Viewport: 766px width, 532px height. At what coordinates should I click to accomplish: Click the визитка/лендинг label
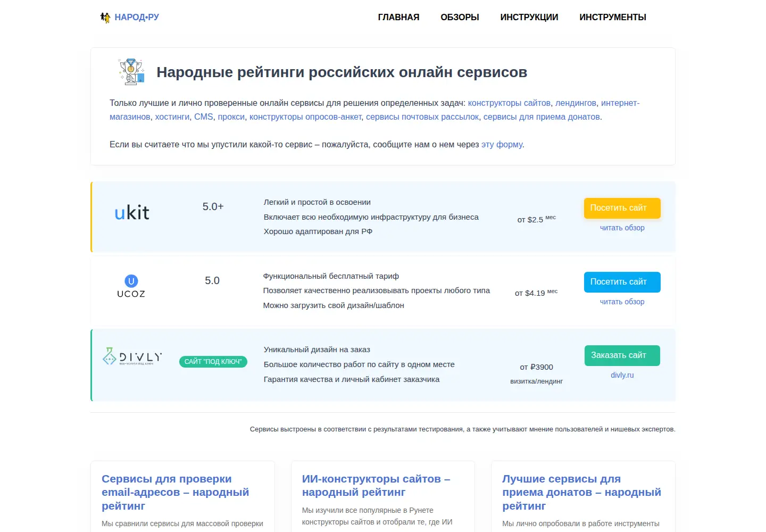point(536,381)
